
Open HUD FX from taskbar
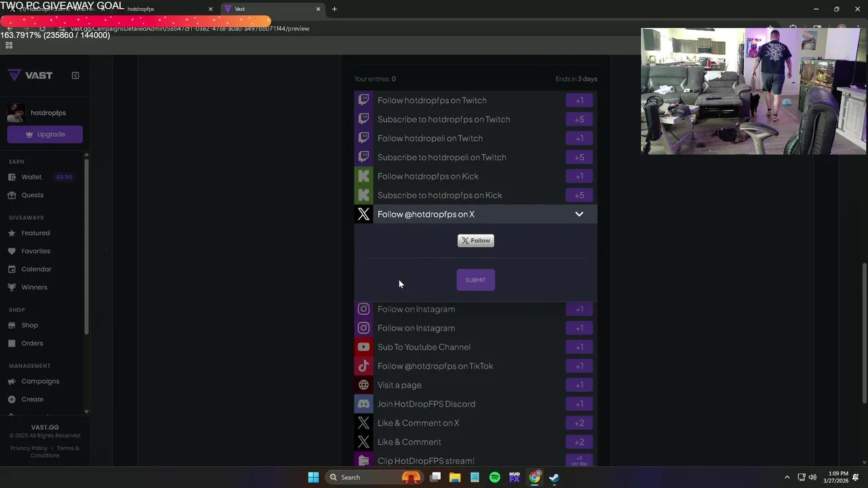coord(514,477)
